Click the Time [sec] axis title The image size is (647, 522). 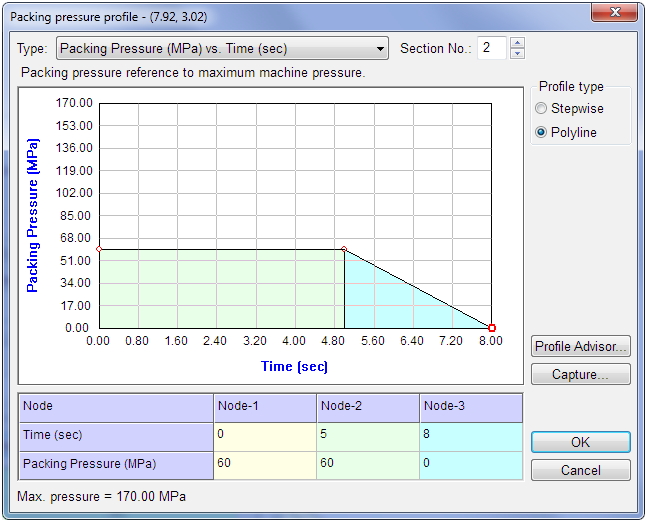coord(294,366)
